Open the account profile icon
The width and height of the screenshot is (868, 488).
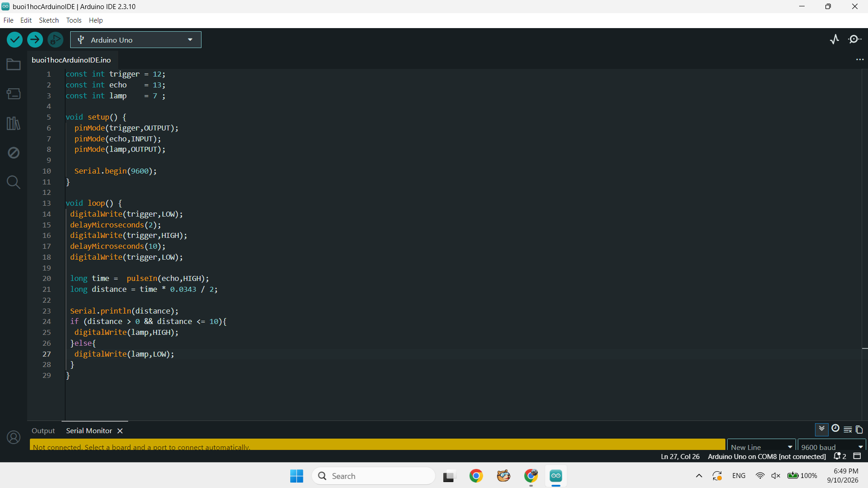(x=14, y=437)
